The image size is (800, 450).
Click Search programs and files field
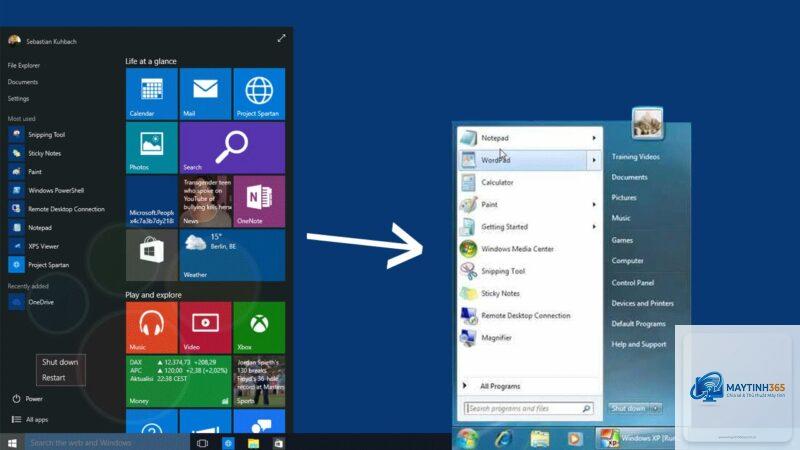coord(529,408)
